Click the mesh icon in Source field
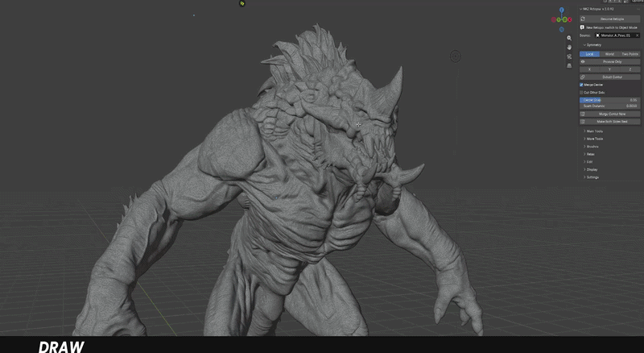 coord(597,35)
